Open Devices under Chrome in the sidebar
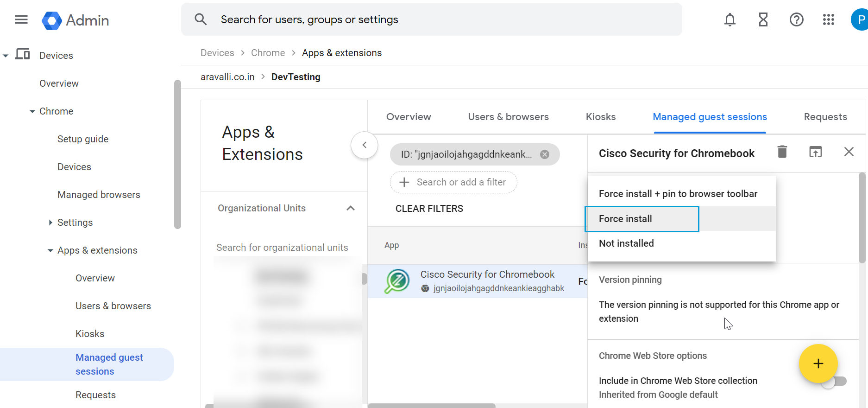868x408 pixels. (x=74, y=167)
